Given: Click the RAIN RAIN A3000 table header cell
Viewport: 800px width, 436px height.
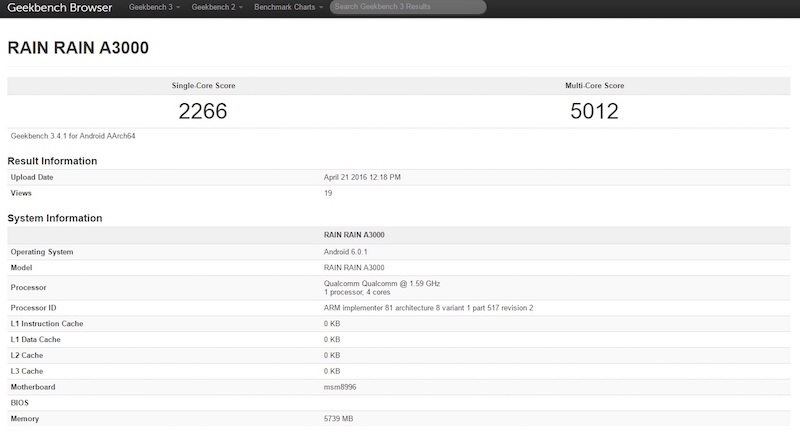Looking at the screenshot, I should tap(354, 235).
